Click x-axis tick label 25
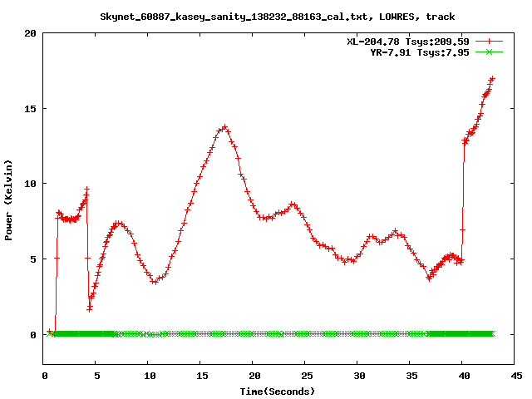532x399 pixels. pyautogui.click(x=307, y=376)
